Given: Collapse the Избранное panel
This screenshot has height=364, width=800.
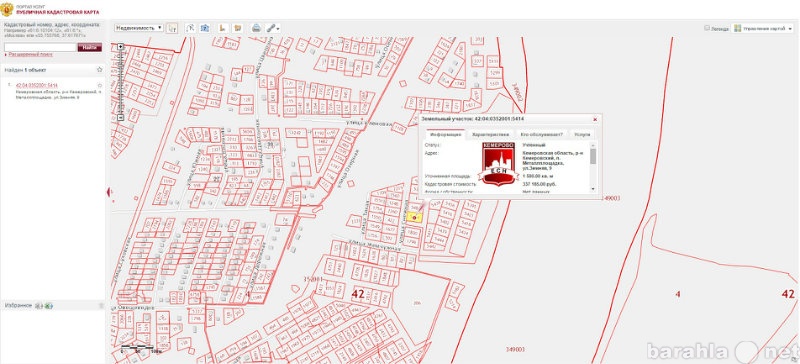Looking at the screenshot, I should (101, 305).
